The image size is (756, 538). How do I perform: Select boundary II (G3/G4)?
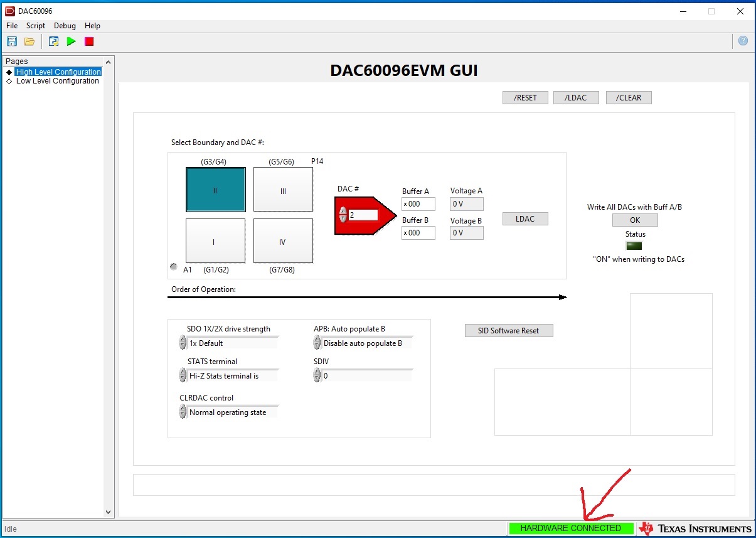click(x=215, y=190)
